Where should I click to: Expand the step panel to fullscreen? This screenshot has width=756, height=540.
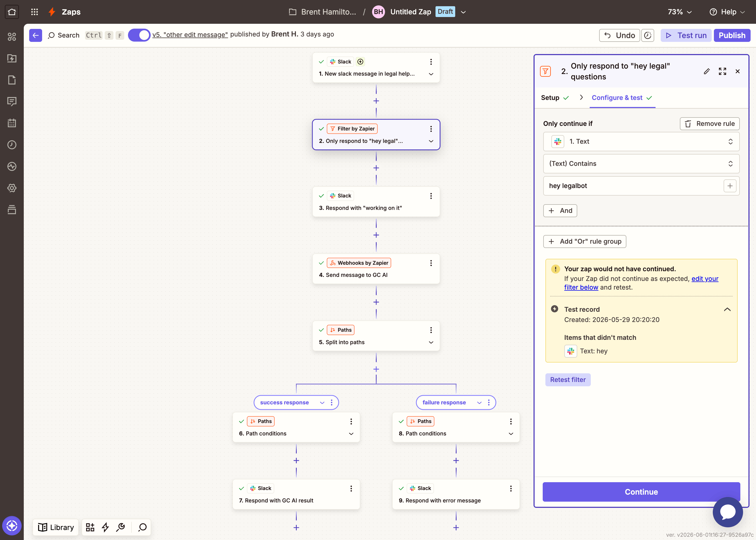tap(723, 72)
